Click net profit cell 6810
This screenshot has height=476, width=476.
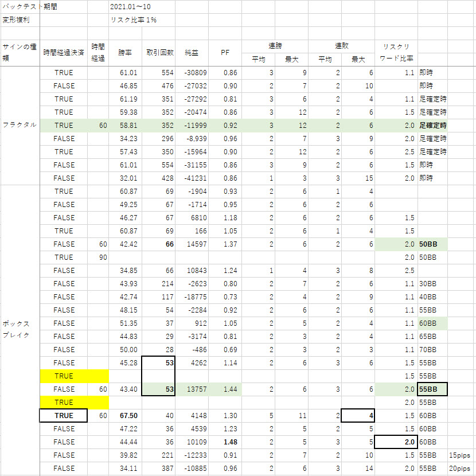click(x=192, y=218)
